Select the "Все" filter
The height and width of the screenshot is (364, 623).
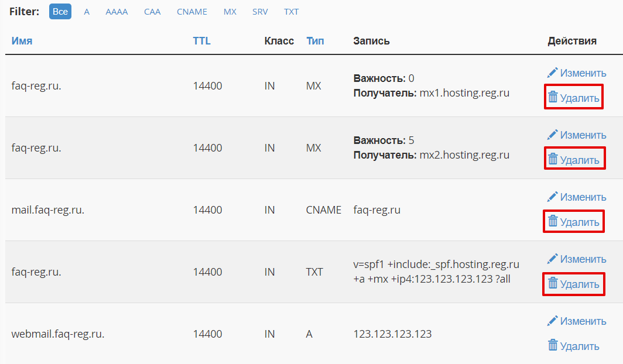coord(60,12)
